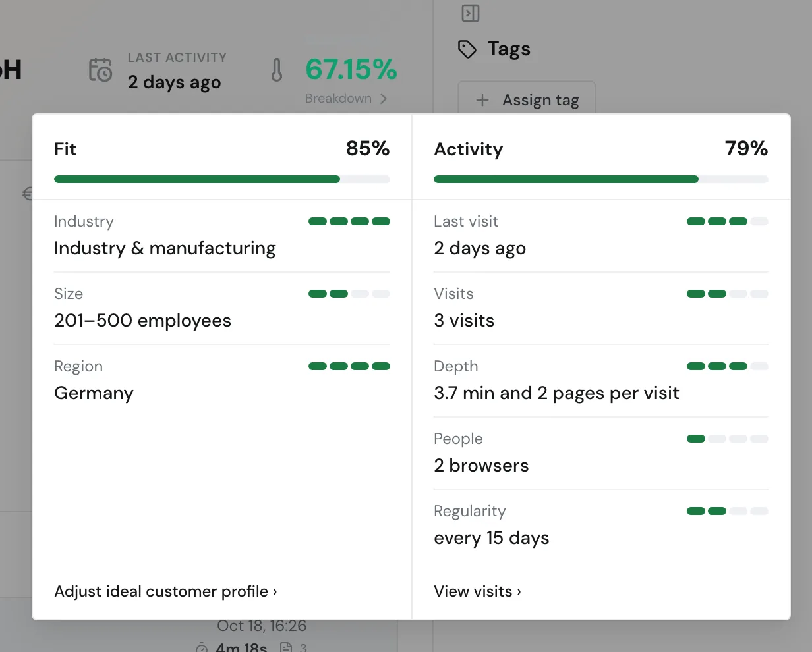Click the Last Activity label
Screen dimensions: 812x652
click(177, 57)
